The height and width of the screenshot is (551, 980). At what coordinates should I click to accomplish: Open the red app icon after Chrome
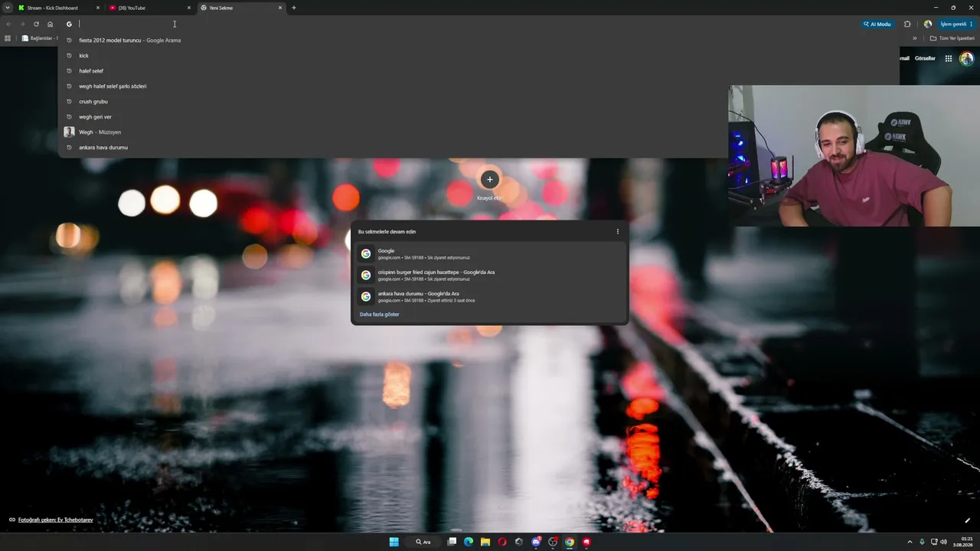click(x=586, y=542)
